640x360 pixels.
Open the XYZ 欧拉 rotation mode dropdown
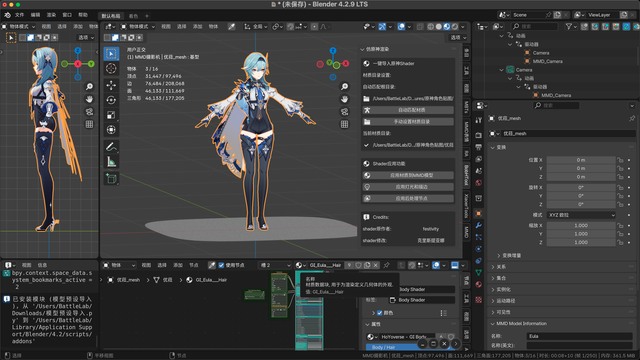(x=581, y=215)
